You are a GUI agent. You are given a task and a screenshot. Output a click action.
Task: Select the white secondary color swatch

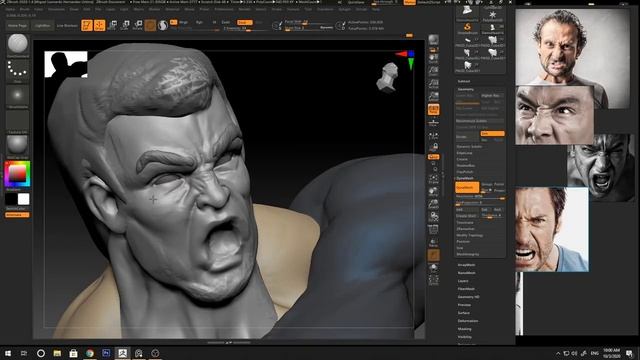pyautogui.click(x=23, y=199)
